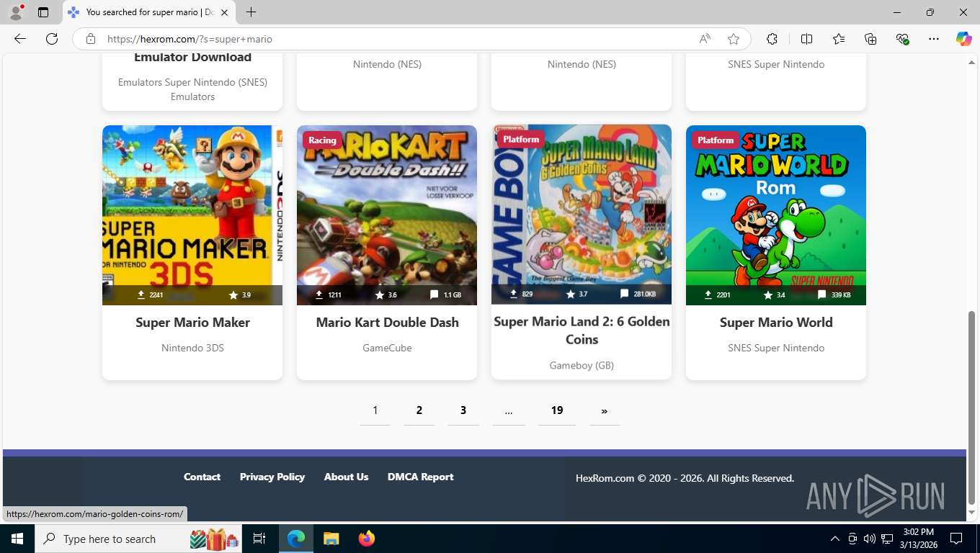
Task: Click the taskbar search box
Action: coord(138,539)
